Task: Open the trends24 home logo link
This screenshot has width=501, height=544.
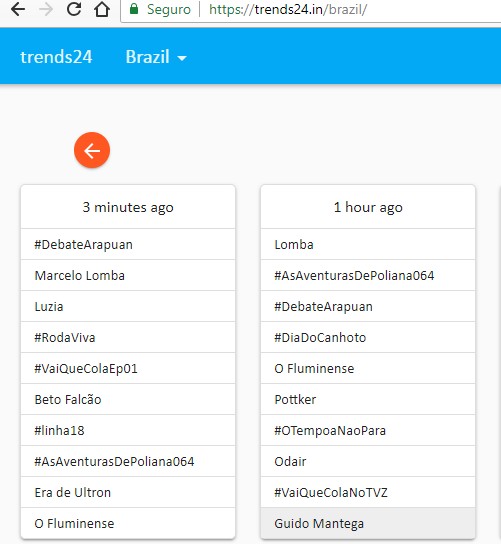Action: [56, 57]
